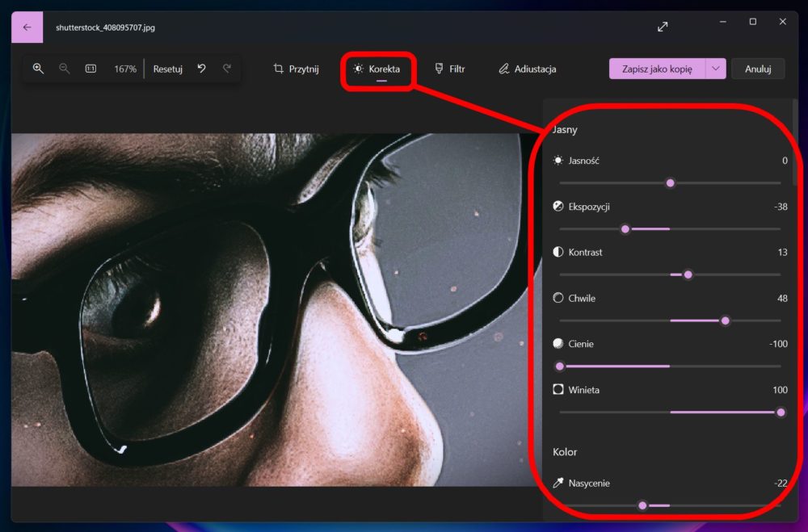
Task: Zoom out with the magnifier minus icon
Action: (65, 69)
